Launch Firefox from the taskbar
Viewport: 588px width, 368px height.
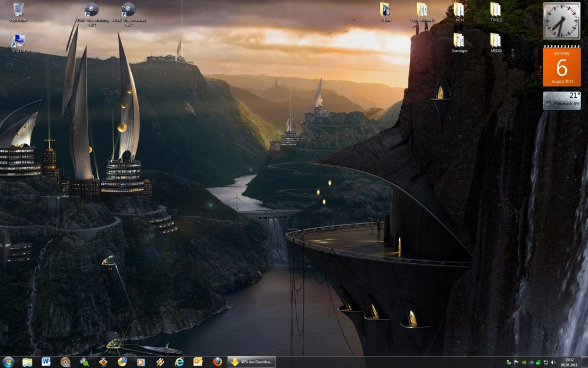pos(218,362)
